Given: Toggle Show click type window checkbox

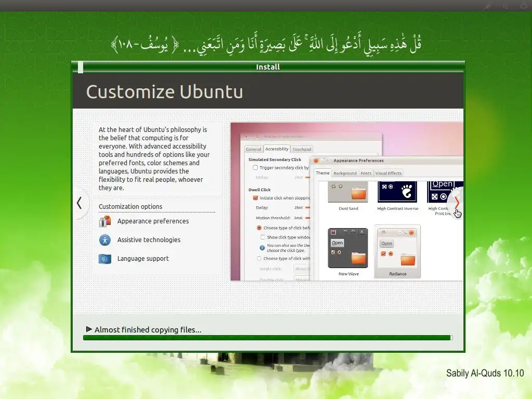Looking at the screenshot, I should 262,237.
